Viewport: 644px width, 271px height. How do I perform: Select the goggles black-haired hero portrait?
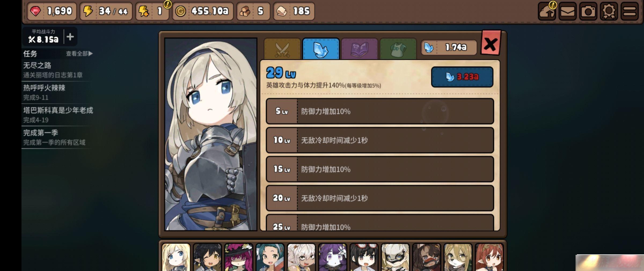point(364,257)
